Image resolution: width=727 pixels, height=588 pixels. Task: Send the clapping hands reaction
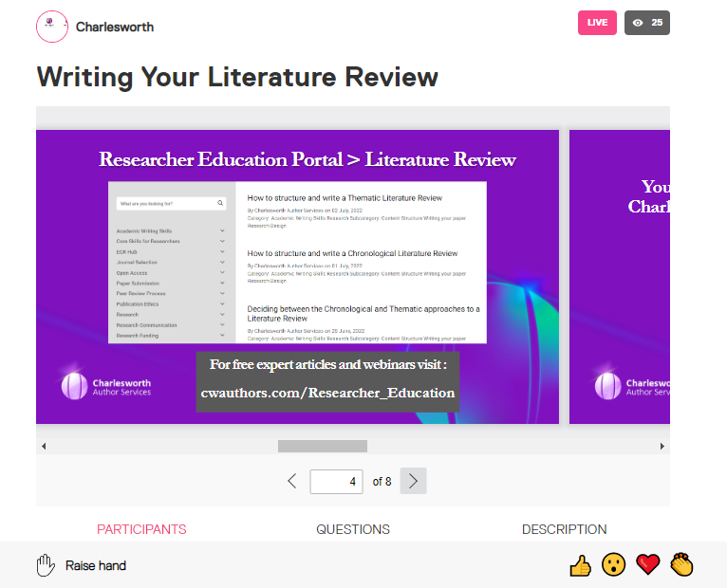point(681,564)
